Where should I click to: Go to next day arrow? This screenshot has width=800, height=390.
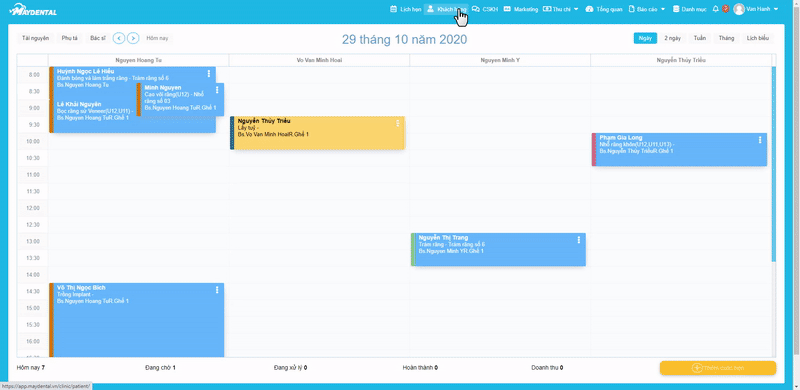point(133,38)
